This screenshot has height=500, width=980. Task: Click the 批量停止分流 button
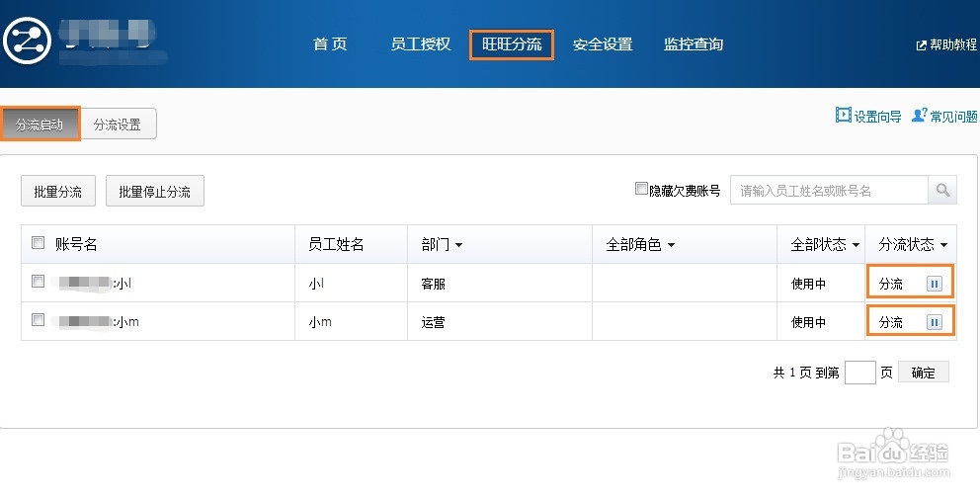(155, 191)
